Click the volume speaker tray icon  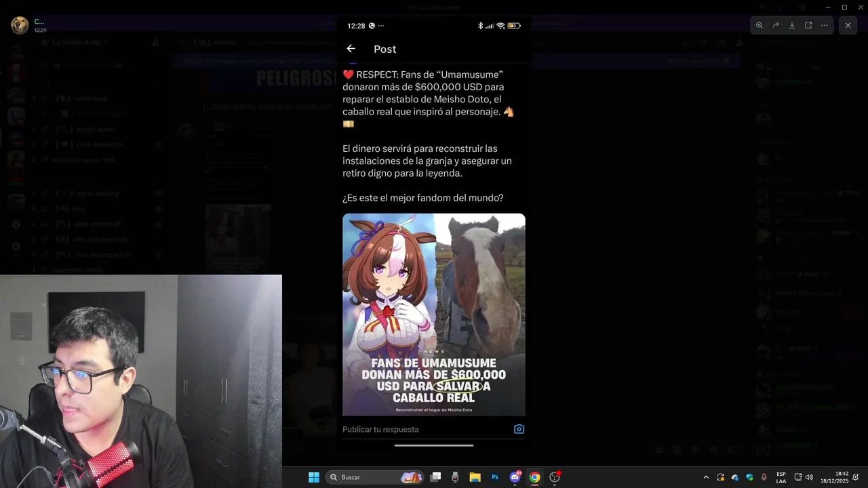[809, 477]
